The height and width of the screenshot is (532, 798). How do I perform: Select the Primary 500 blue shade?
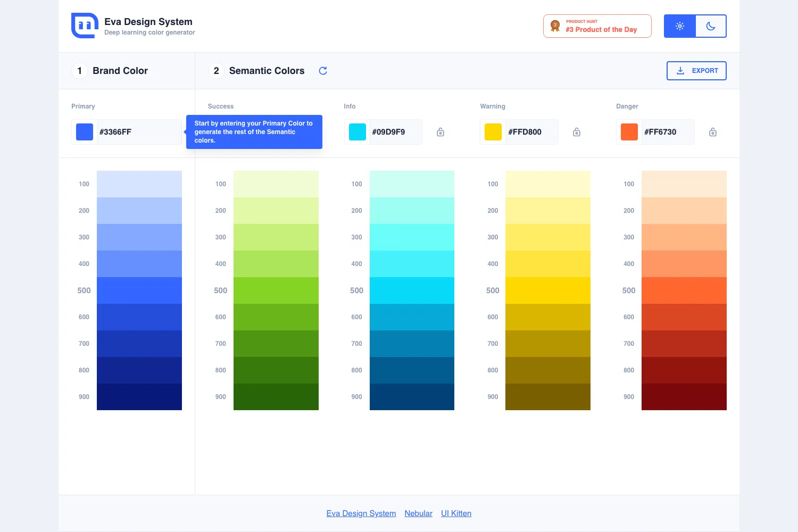(x=139, y=290)
